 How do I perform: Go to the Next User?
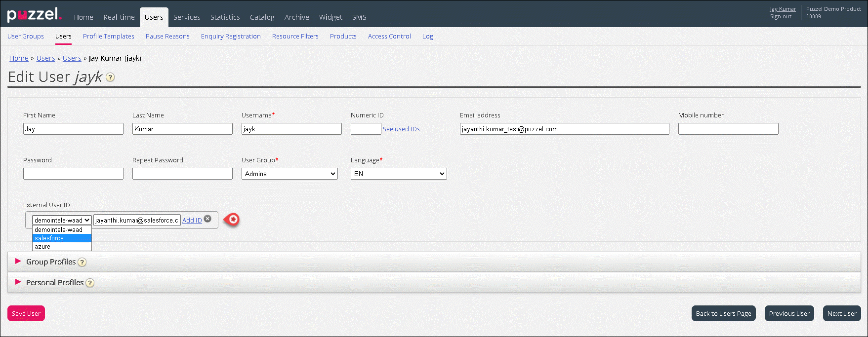point(842,314)
